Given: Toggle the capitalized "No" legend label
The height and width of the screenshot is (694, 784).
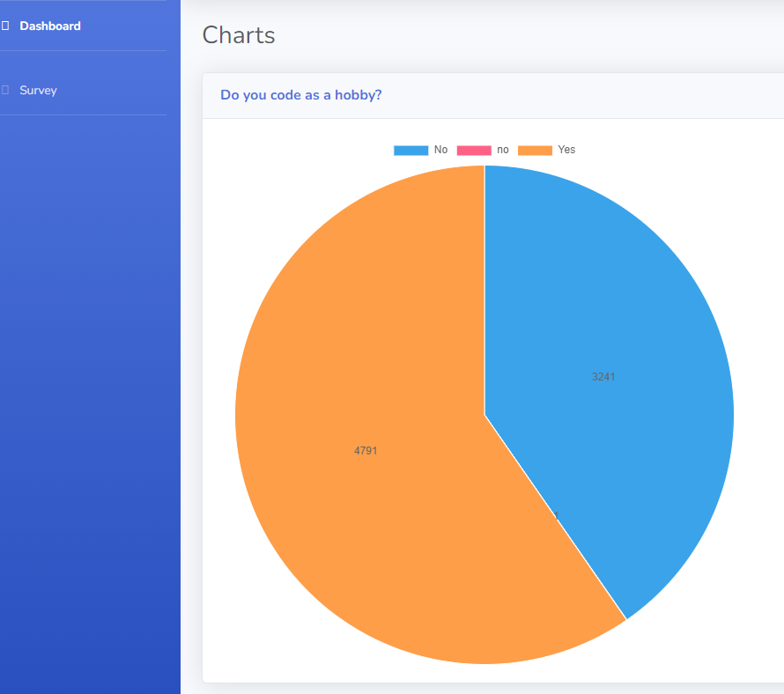Looking at the screenshot, I should pos(440,150).
